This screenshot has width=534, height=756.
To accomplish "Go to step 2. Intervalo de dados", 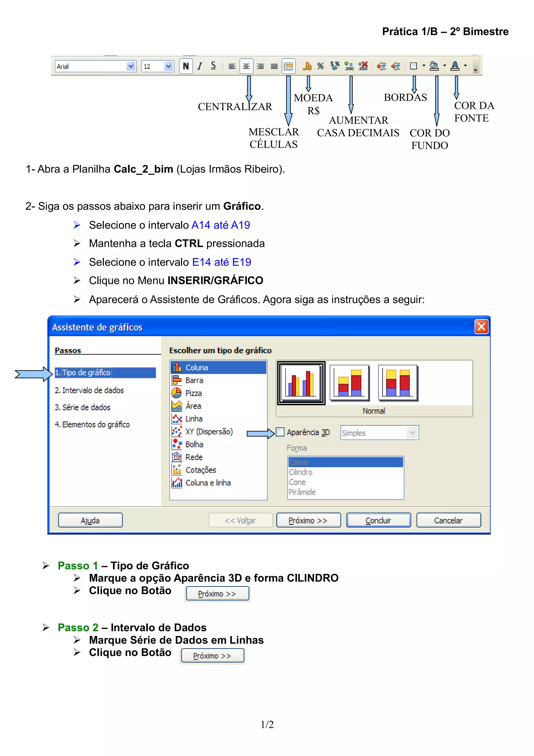I will 89,390.
